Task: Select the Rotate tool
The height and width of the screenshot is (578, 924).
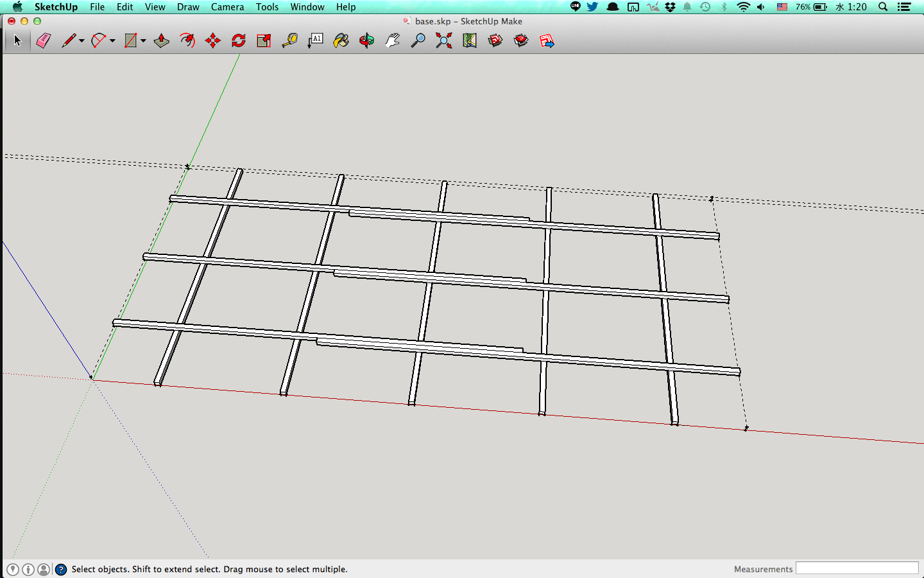Action: [x=238, y=41]
